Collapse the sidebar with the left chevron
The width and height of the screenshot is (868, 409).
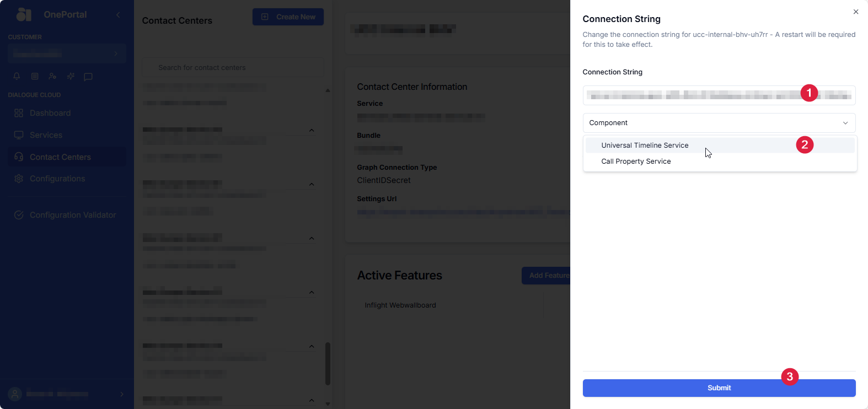(x=118, y=15)
